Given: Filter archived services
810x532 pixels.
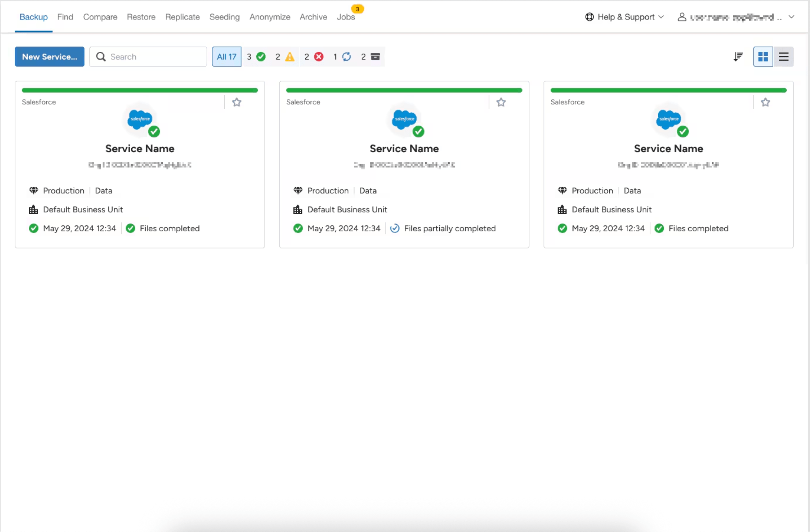Looking at the screenshot, I should 370,56.
